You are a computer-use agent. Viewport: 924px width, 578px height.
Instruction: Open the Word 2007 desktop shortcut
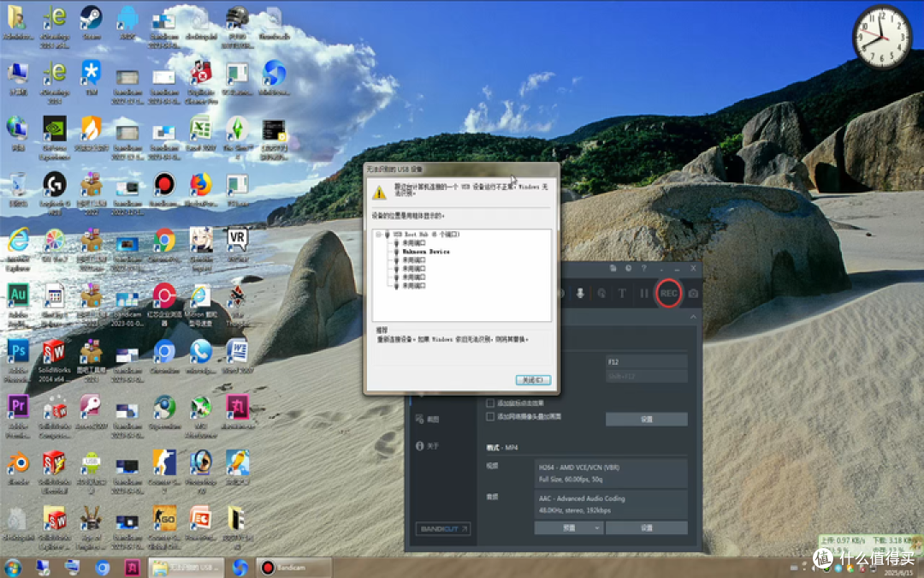pos(237,356)
